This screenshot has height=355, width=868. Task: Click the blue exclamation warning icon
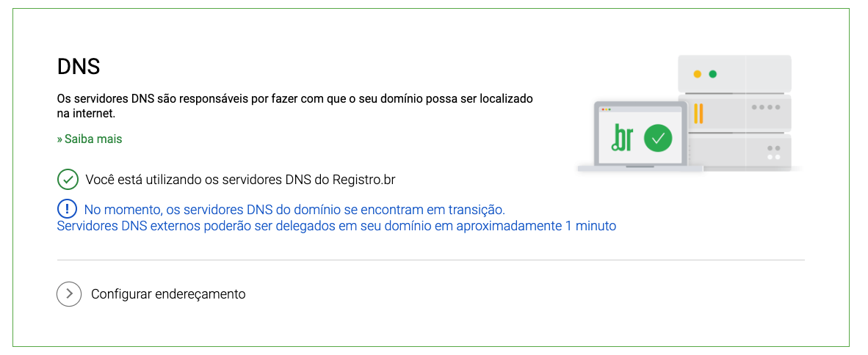pyautogui.click(x=68, y=209)
